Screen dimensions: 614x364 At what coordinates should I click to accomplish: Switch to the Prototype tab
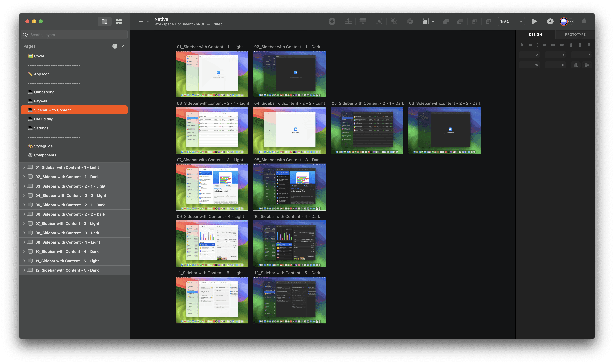coord(575,34)
